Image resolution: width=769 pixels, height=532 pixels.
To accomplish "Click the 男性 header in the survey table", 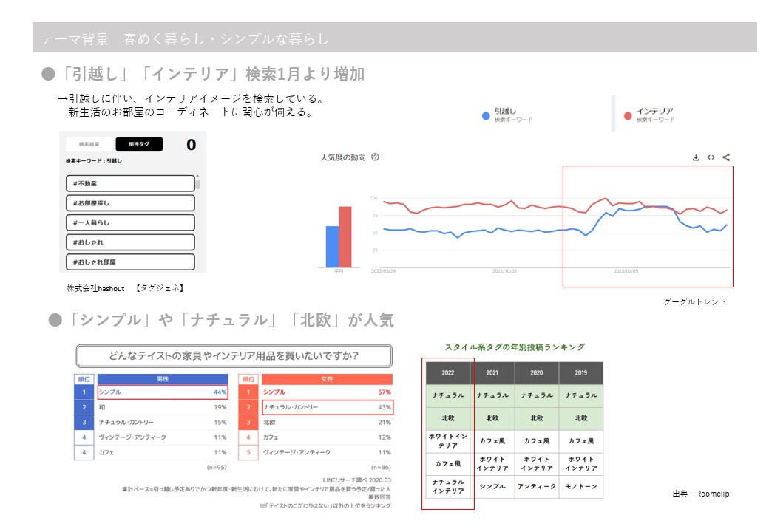I will tap(162, 379).
